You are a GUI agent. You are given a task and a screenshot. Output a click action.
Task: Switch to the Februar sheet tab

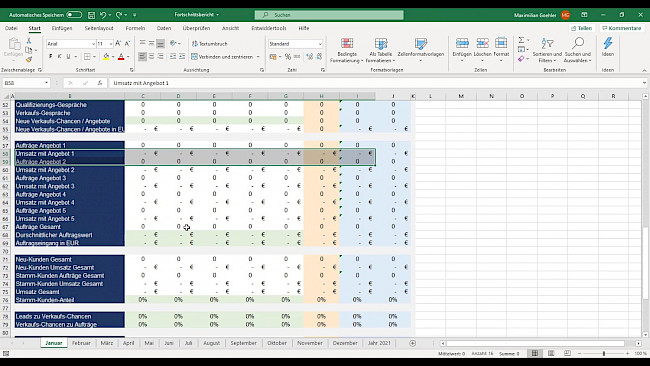pos(81,343)
